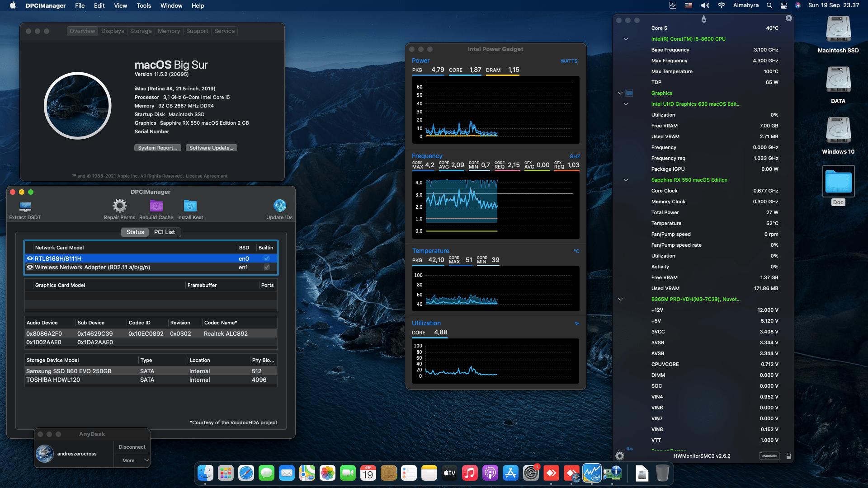Click DPCIManager icon in the dock
This screenshot has height=488, width=868.
(612, 473)
